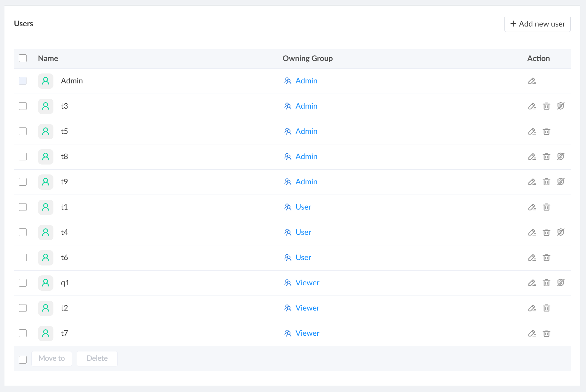Delete user t8 with the trash icon
This screenshot has height=392, width=586.
coord(546,157)
